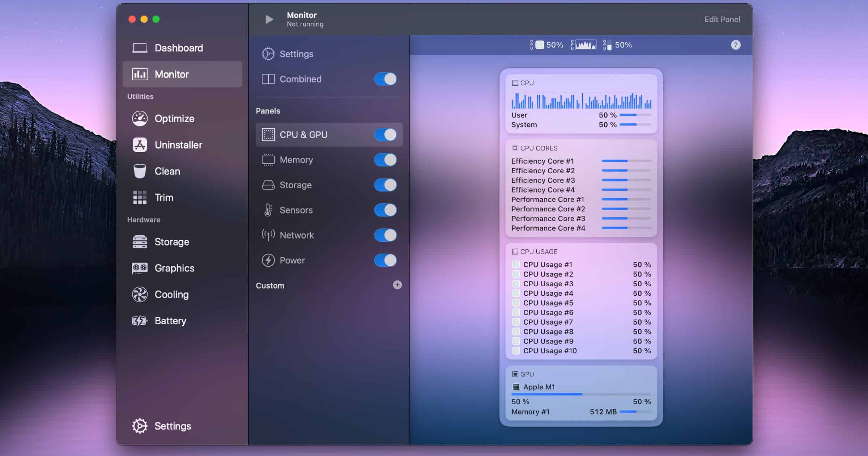
Task: Open the Uninstaller utility
Action: coord(178,145)
